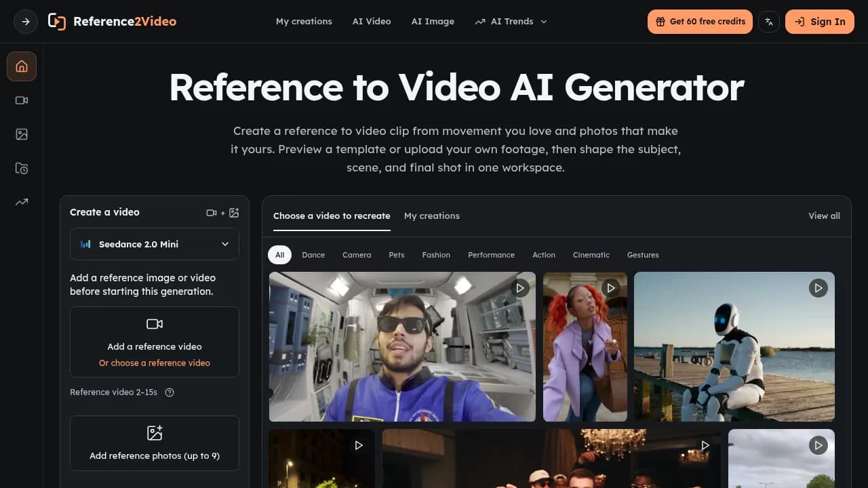Select the All category filter

click(x=280, y=255)
